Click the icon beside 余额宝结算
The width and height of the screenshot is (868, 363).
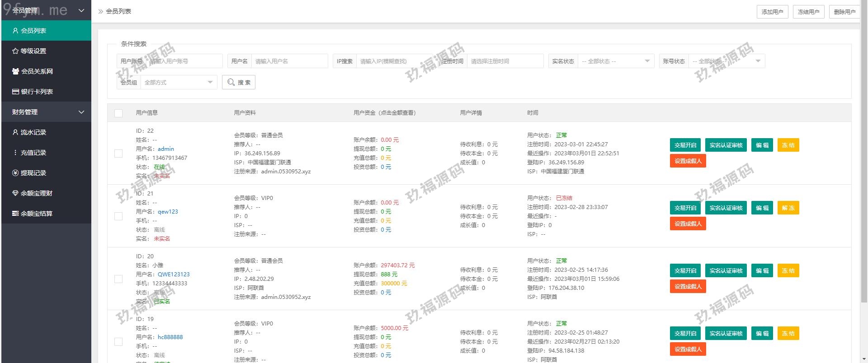click(15, 214)
